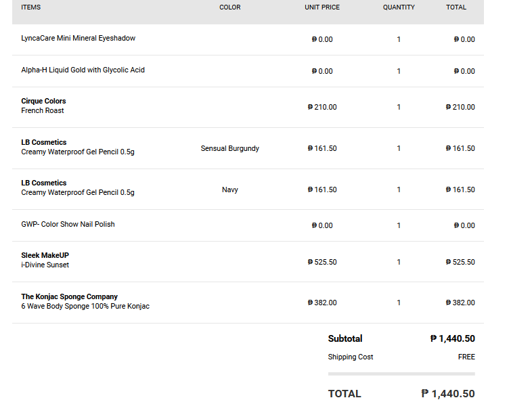Click i-Divine Sunset unit price ₱525.50
The height and width of the screenshot is (400, 532).
322,262
